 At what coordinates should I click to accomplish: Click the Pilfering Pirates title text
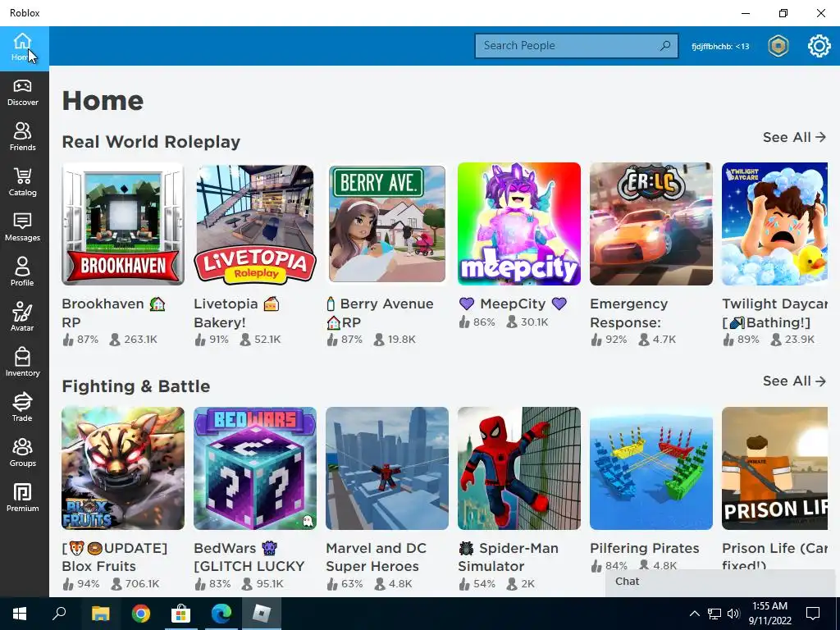point(645,548)
